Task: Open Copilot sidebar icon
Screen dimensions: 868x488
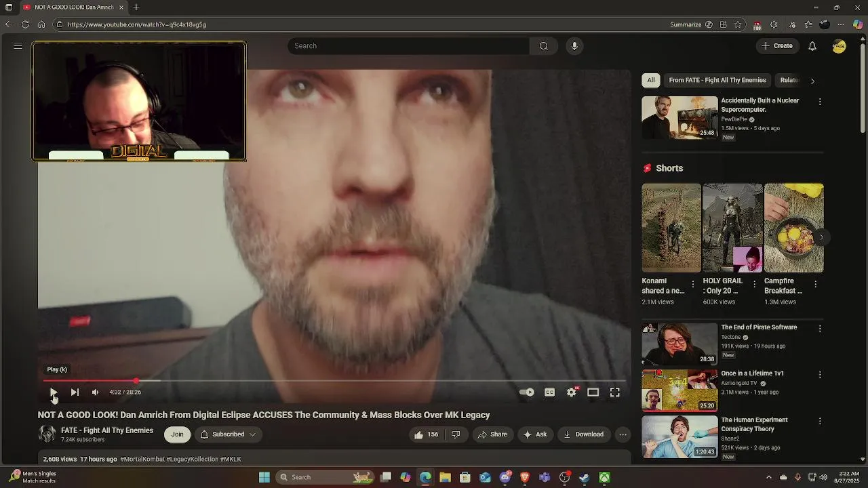Action: (858, 24)
